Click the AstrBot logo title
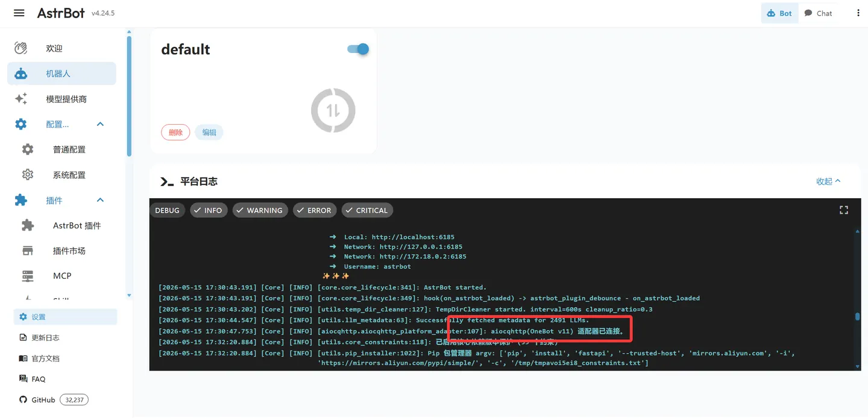This screenshot has height=418, width=868. [x=61, y=13]
